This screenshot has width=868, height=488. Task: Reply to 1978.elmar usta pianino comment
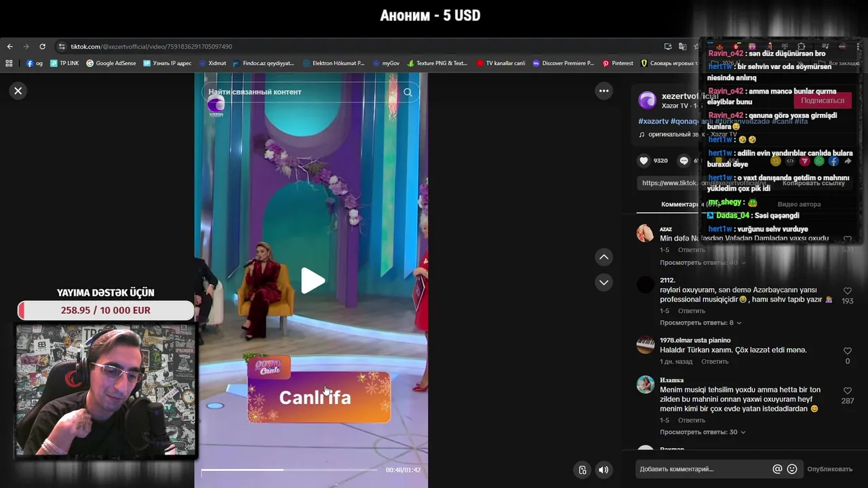(715, 361)
